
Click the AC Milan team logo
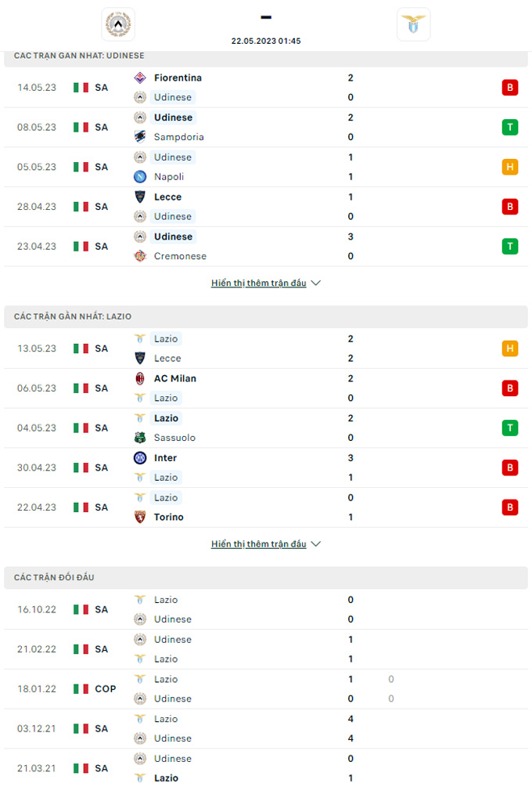pyautogui.click(x=140, y=378)
